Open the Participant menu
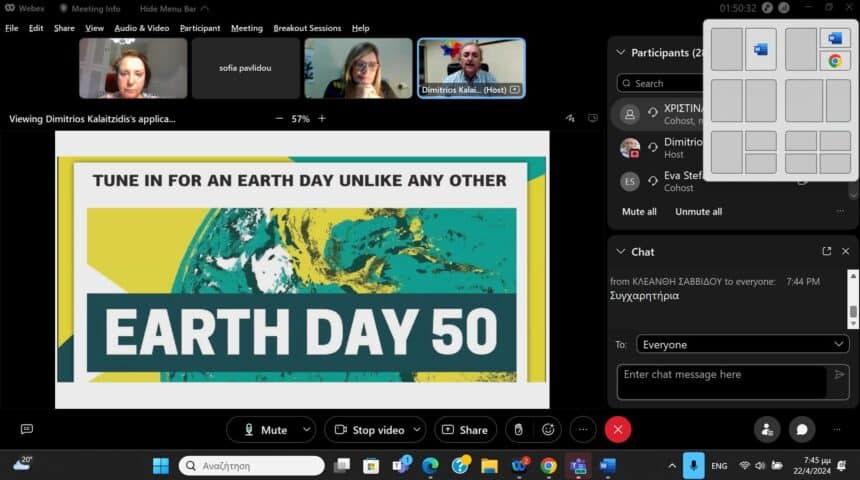Image resolution: width=860 pixels, height=480 pixels. coord(200,28)
